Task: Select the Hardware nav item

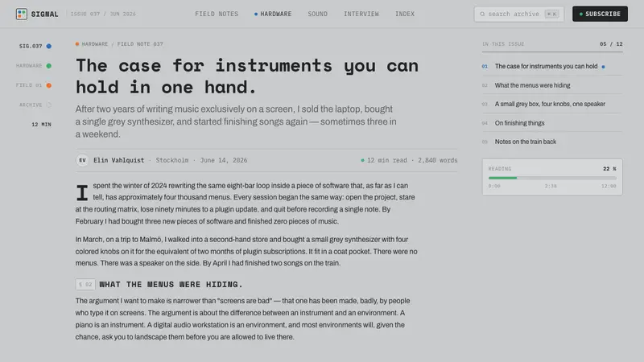Action: [x=273, y=14]
